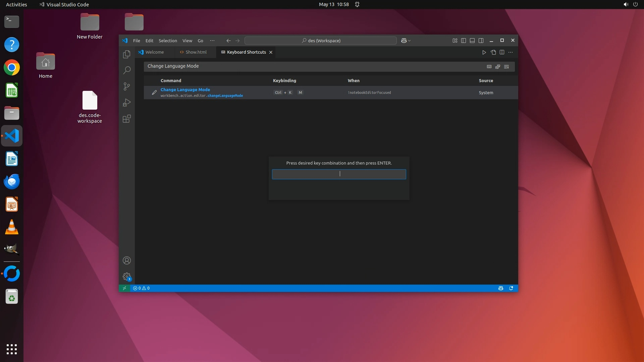Toggle Record Keys in search bar
This screenshot has height=362, width=644.
489,66
